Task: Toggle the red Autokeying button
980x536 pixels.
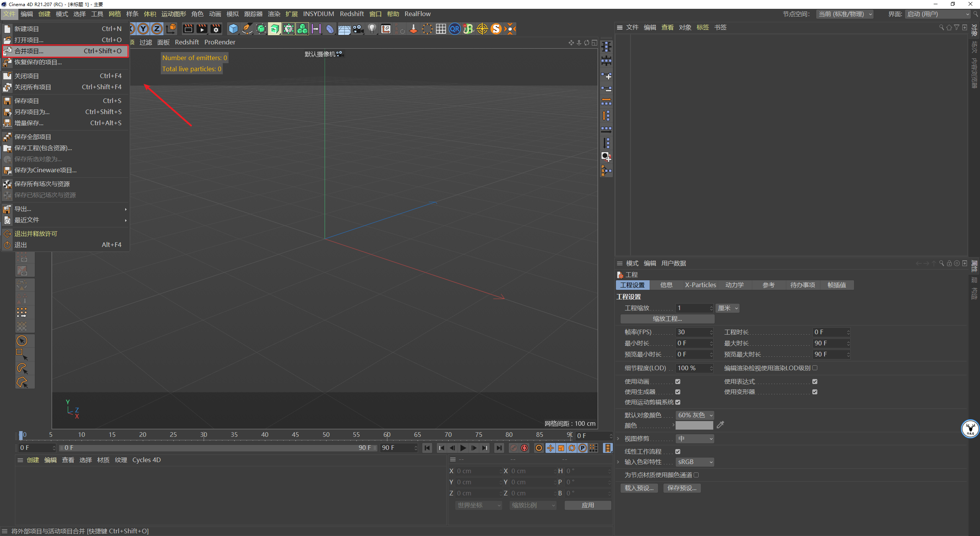Action: [x=524, y=448]
